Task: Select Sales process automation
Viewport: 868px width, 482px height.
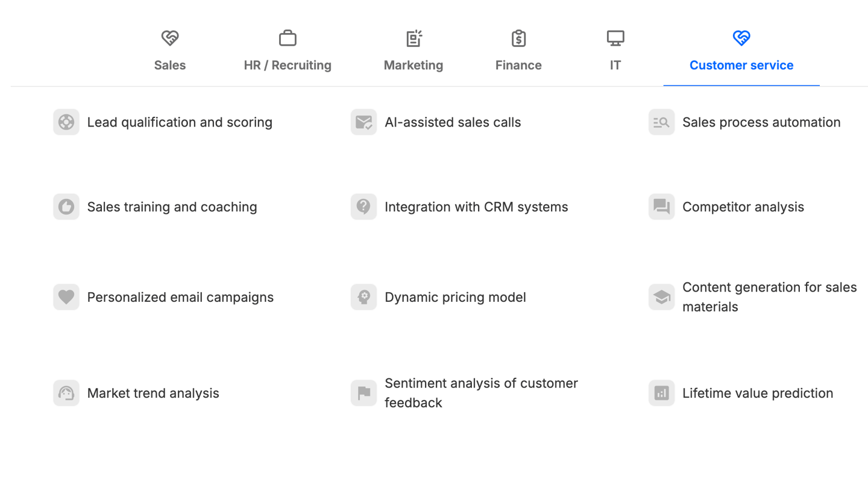Action: pos(761,122)
